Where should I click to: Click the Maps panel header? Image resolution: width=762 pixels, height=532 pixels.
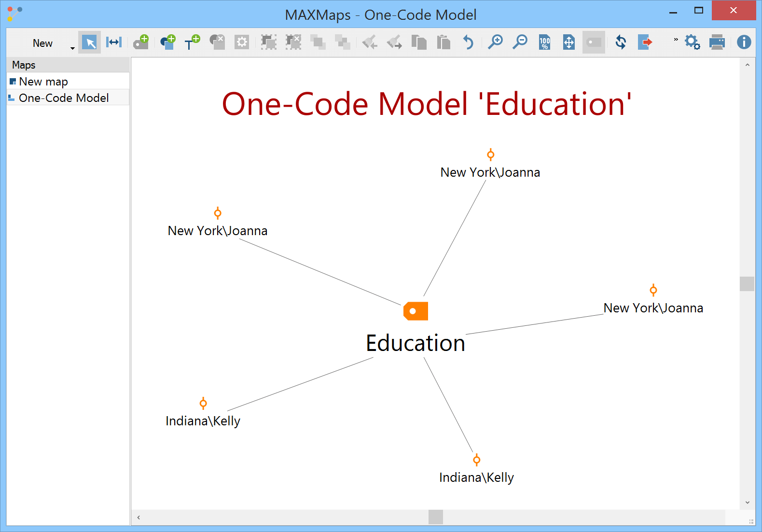point(68,65)
